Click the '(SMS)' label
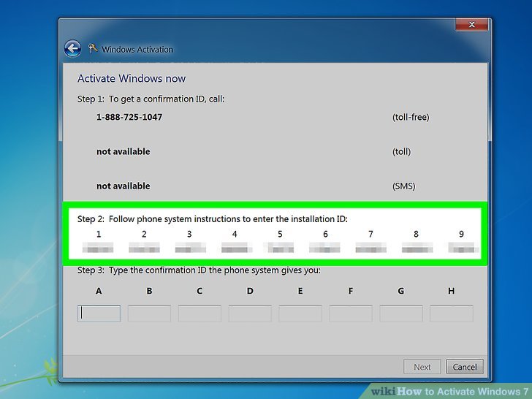The image size is (532, 399). tap(403, 186)
